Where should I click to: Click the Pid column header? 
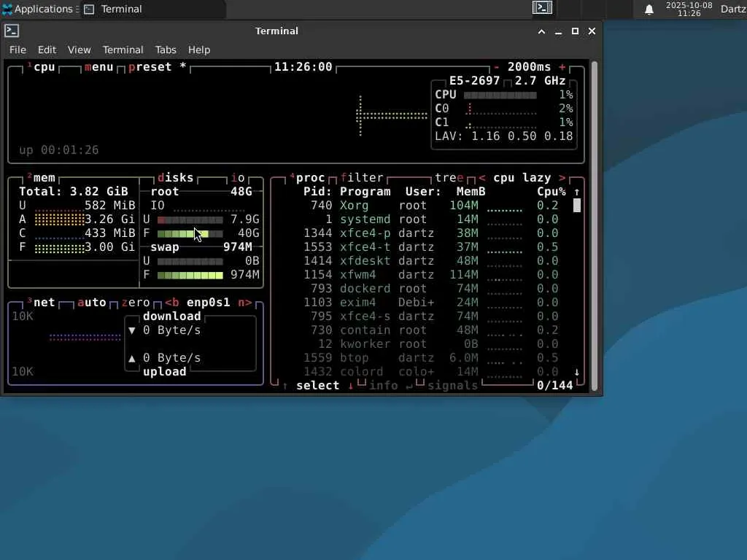[318, 192]
